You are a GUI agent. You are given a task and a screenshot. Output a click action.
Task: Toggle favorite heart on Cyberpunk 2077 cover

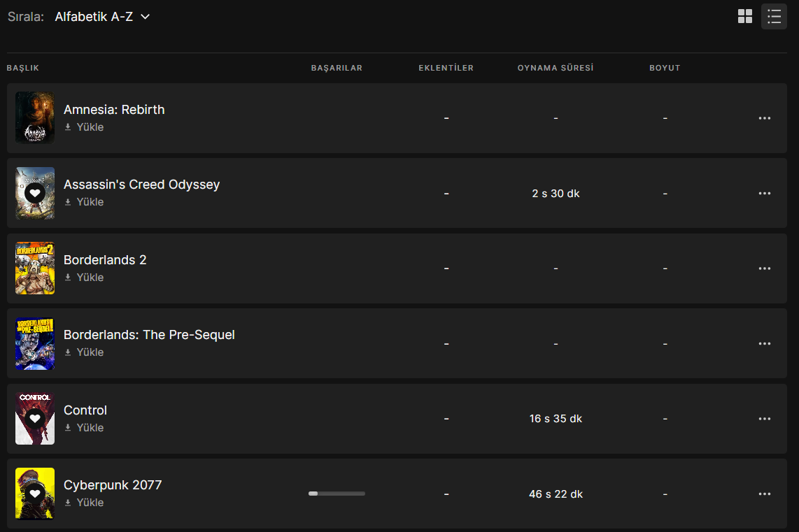tap(35, 494)
